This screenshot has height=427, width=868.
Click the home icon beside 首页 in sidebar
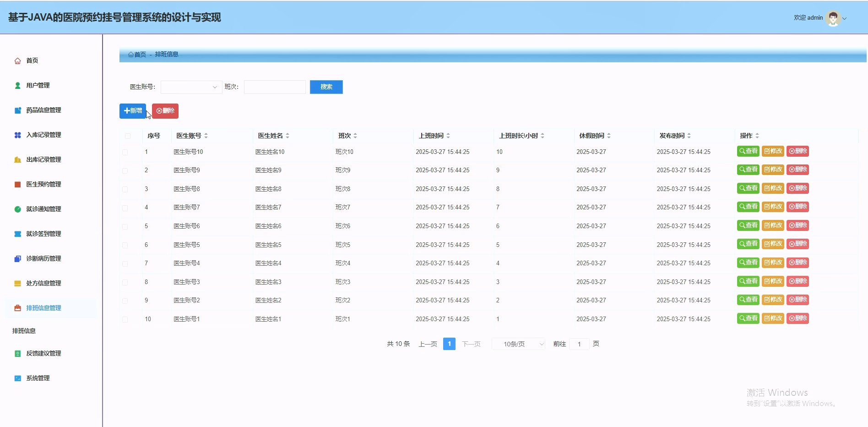pyautogui.click(x=17, y=60)
